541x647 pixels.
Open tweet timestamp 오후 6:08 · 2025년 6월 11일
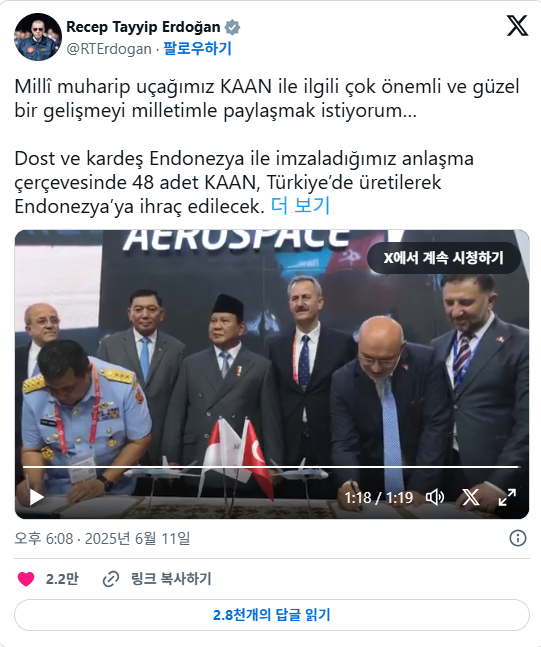click(102, 538)
